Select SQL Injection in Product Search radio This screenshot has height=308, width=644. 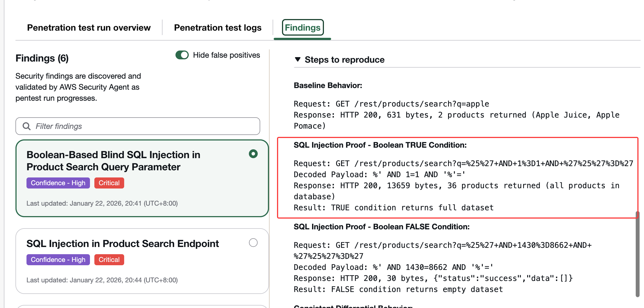[253, 243]
